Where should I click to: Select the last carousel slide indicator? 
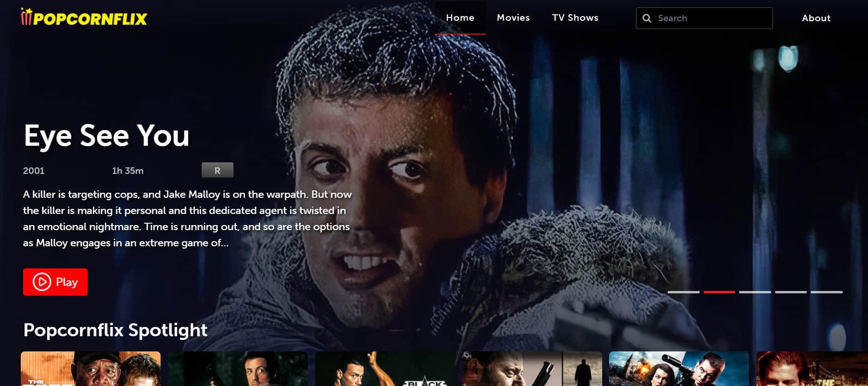(826, 292)
